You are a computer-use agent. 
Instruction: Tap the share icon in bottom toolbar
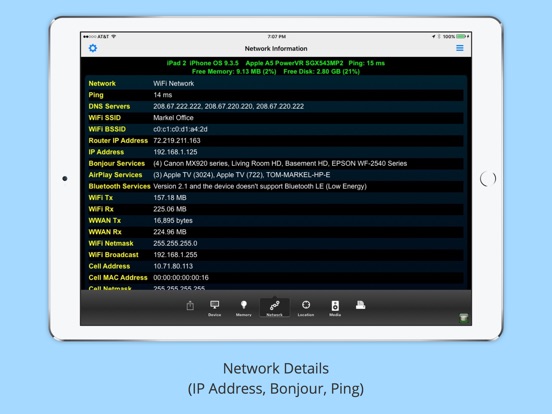(190, 305)
